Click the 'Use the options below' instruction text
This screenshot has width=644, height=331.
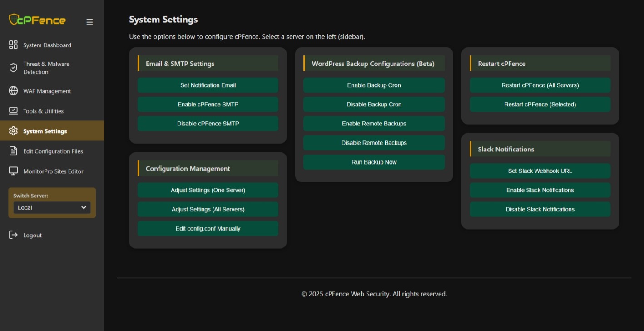(x=247, y=36)
